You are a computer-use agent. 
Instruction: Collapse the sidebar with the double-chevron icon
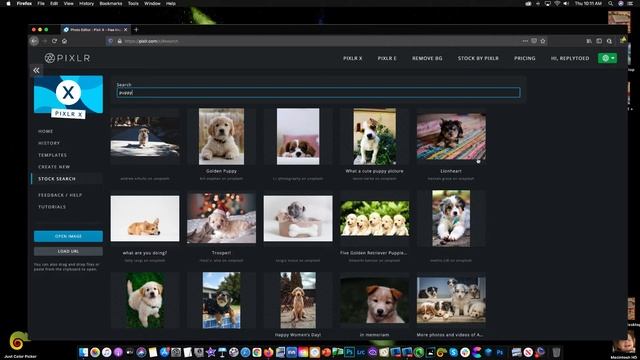[x=36, y=70]
